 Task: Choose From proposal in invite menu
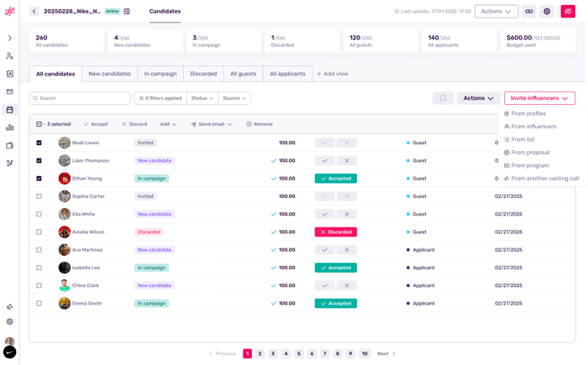(x=529, y=153)
